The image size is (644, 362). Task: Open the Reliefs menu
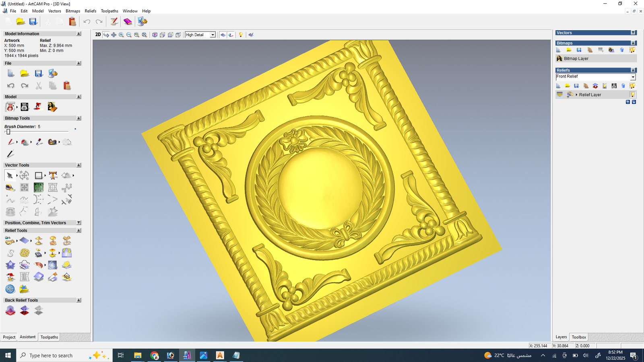click(90, 11)
